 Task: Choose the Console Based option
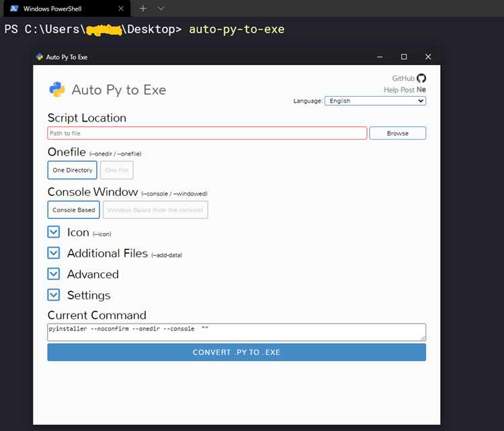click(x=74, y=209)
